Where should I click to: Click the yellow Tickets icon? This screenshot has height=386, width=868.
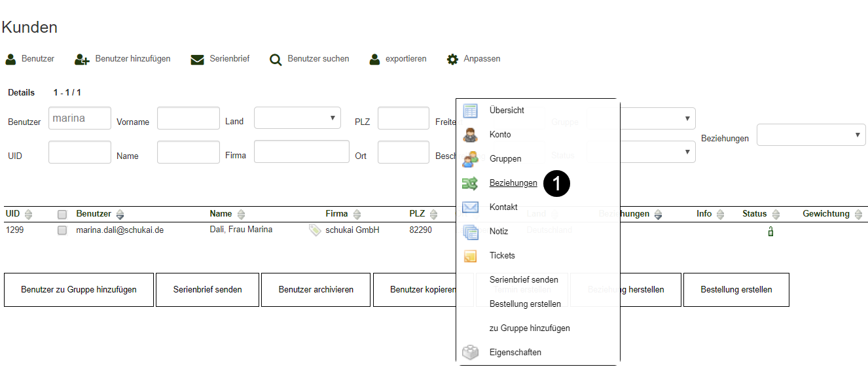pyautogui.click(x=470, y=256)
